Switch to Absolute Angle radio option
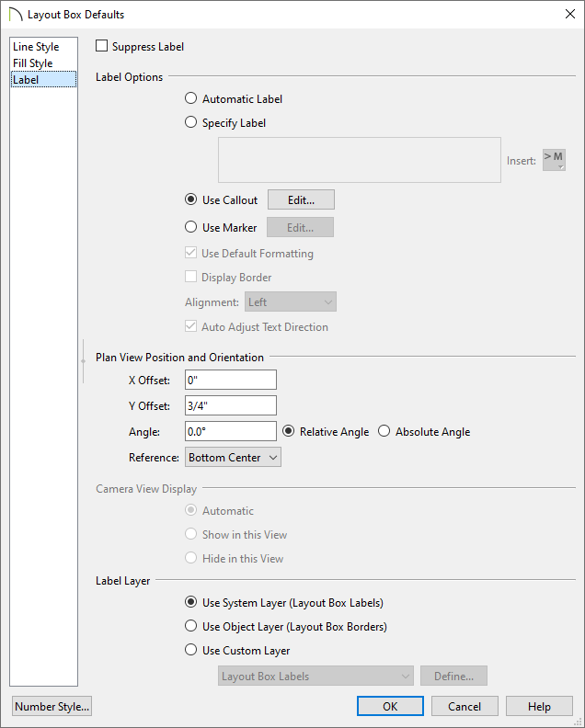The image size is (585, 728). 384,431
